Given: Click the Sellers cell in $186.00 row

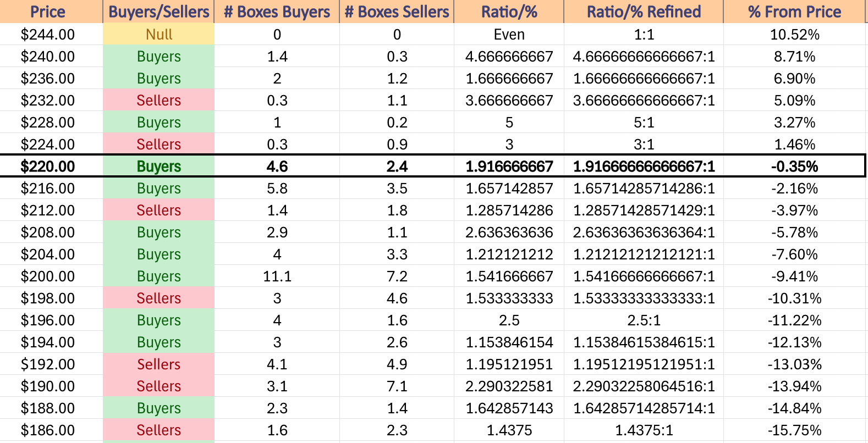Looking at the screenshot, I should pyautogui.click(x=159, y=430).
